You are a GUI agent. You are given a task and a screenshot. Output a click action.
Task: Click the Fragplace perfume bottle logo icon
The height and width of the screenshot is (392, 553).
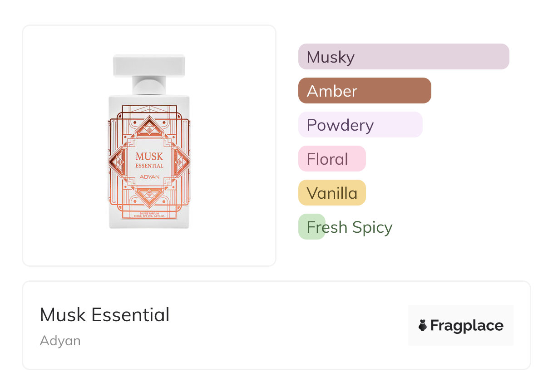[423, 325]
